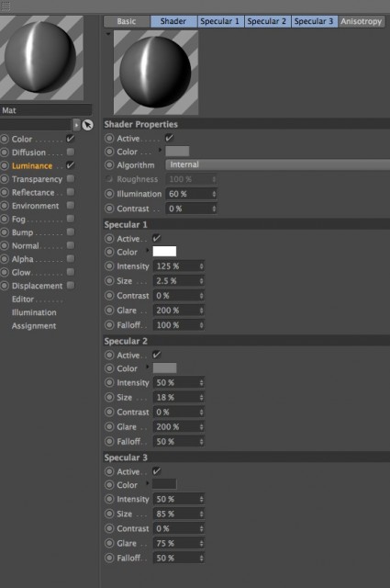Expand the Specular 3 Color triangle

coord(148,483)
